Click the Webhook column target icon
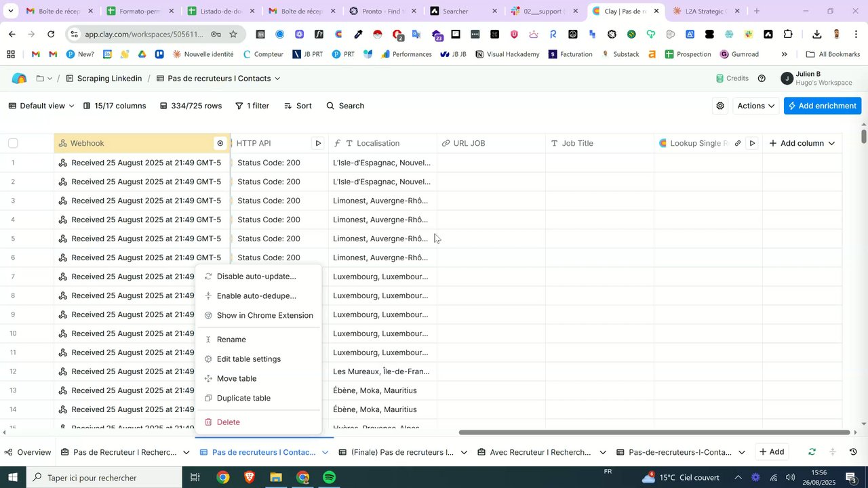This screenshot has height=488, width=868. coord(220,144)
